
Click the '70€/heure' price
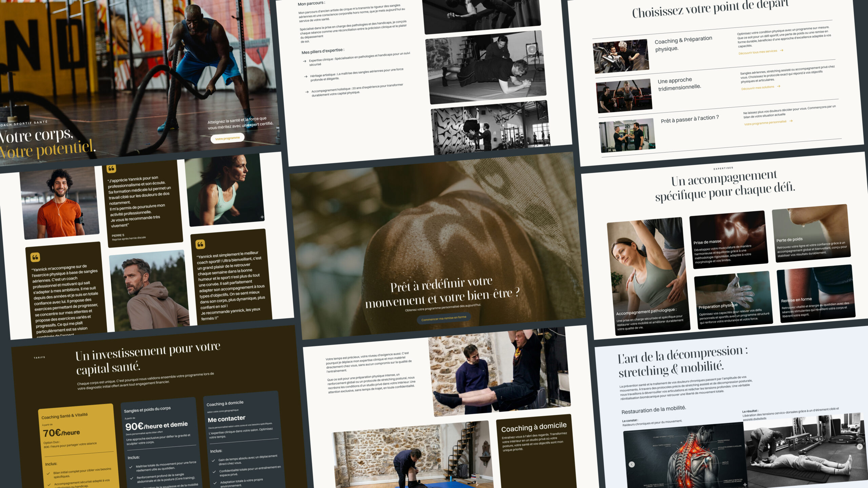point(61,433)
